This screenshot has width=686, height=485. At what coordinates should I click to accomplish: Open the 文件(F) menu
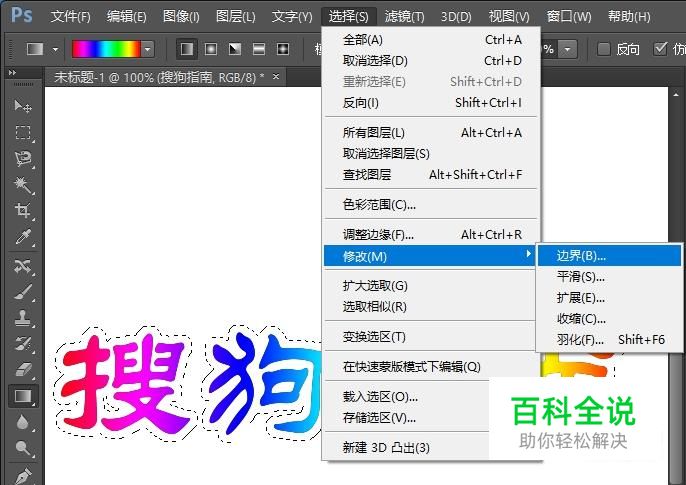(x=70, y=17)
